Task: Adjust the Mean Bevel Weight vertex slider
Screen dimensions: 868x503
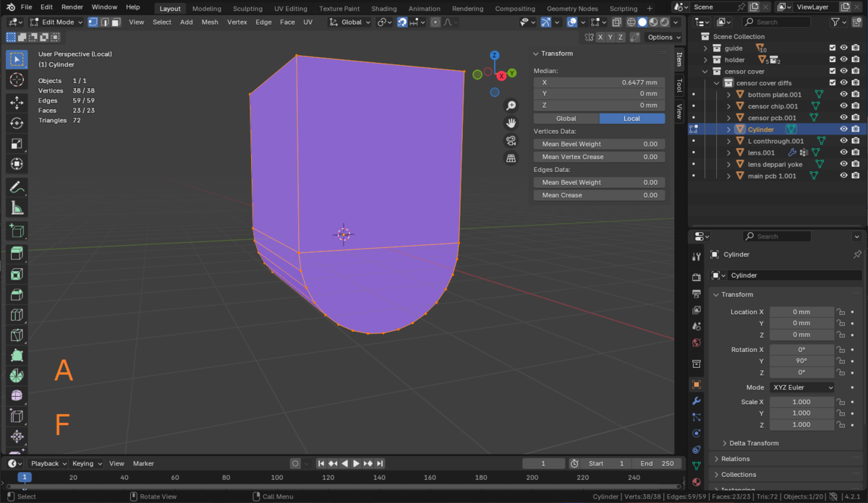Action: coord(599,144)
